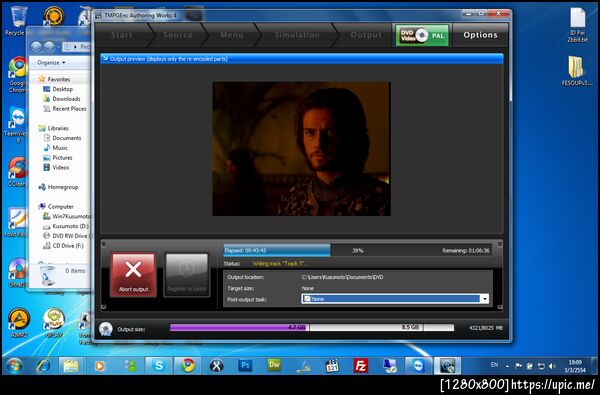The width and height of the screenshot is (600, 395).
Task: Go to the Menu step tab
Action: click(x=232, y=35)
